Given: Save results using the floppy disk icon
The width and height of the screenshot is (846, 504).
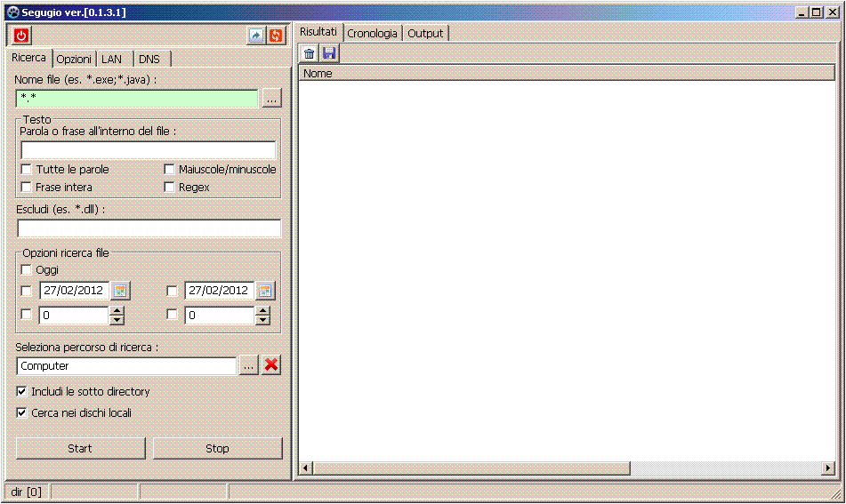Looking at the screenshot, I should click(328, 54).
